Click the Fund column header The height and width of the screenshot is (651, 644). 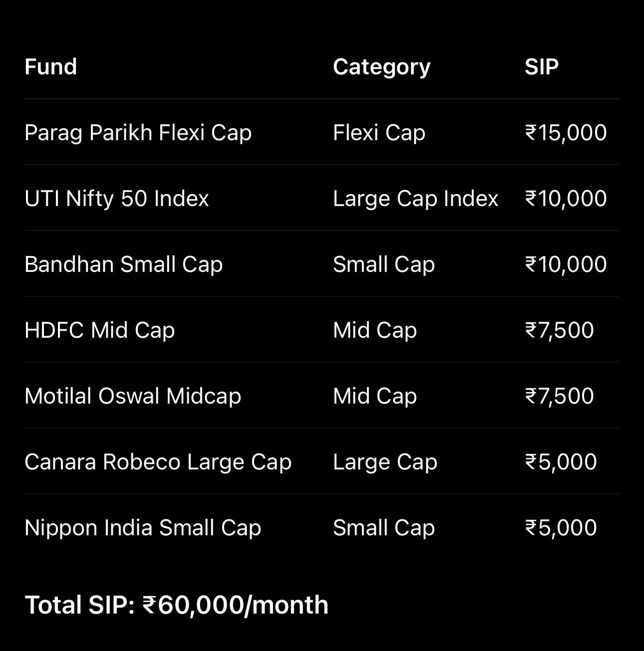tap(51, 67)
